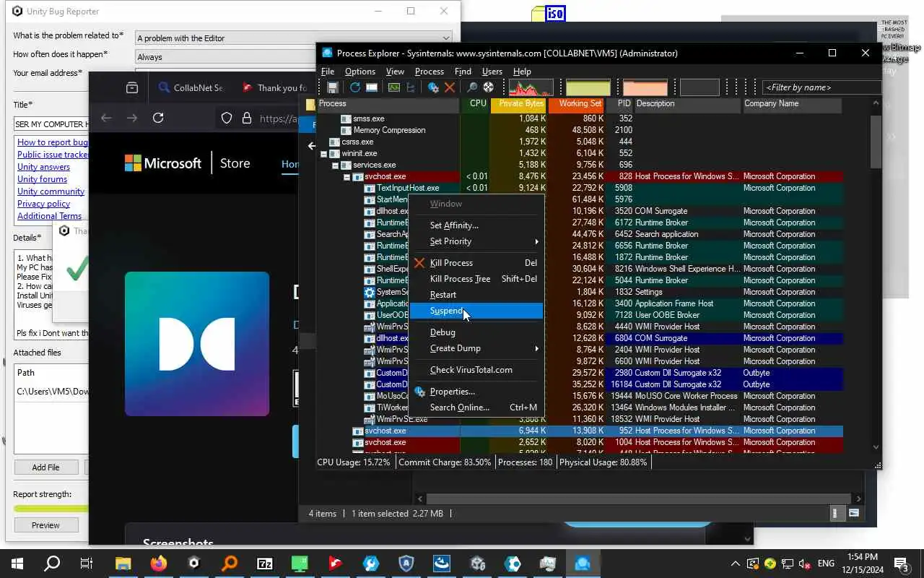924x578 pixels.
Task: Expand the Set Priority submenu
Action: coord(476,241)
